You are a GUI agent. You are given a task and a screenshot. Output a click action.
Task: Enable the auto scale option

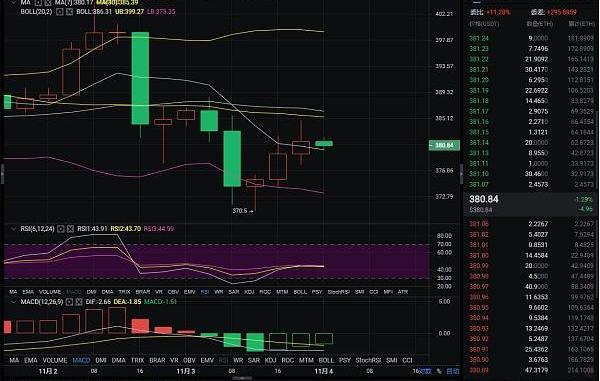pos(453,371)
